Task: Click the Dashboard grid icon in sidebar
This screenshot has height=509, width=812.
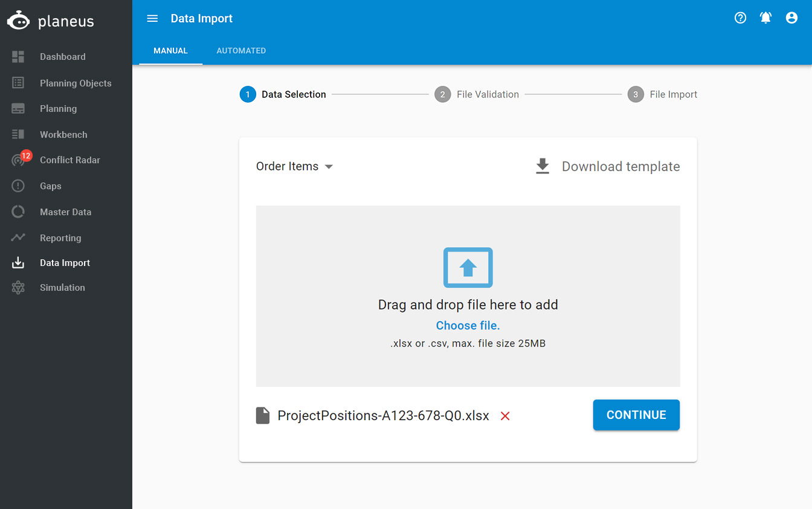Action: tap(18, 57)
